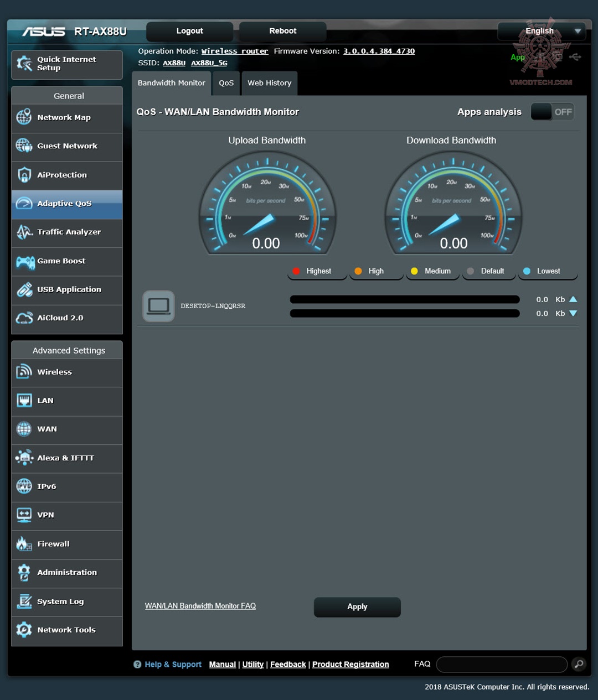Click the Wireless router operation mode link
This screenshot has width=598, height=700.
235,51
